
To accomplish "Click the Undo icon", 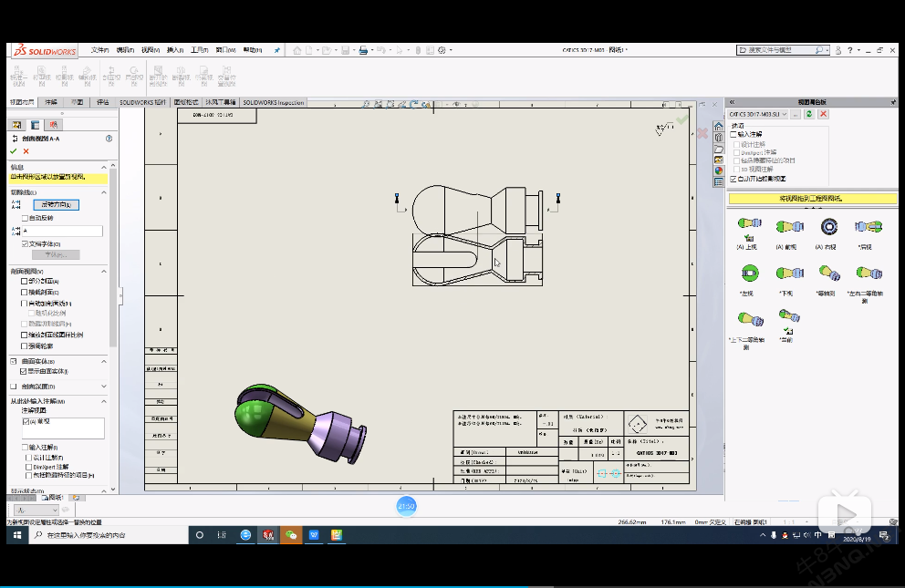I will (381, 50).
